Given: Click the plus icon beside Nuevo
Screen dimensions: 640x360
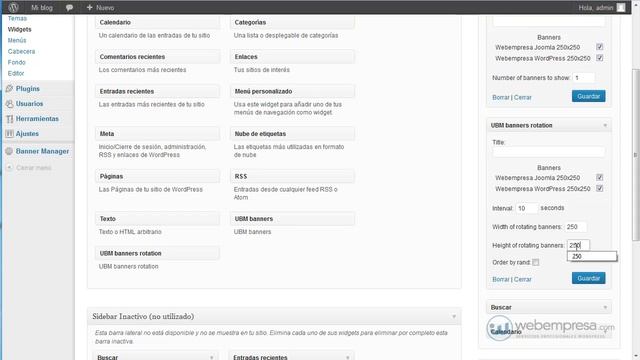Looking at the screenshot, I should pyautogui.click(x=89, y=7).
